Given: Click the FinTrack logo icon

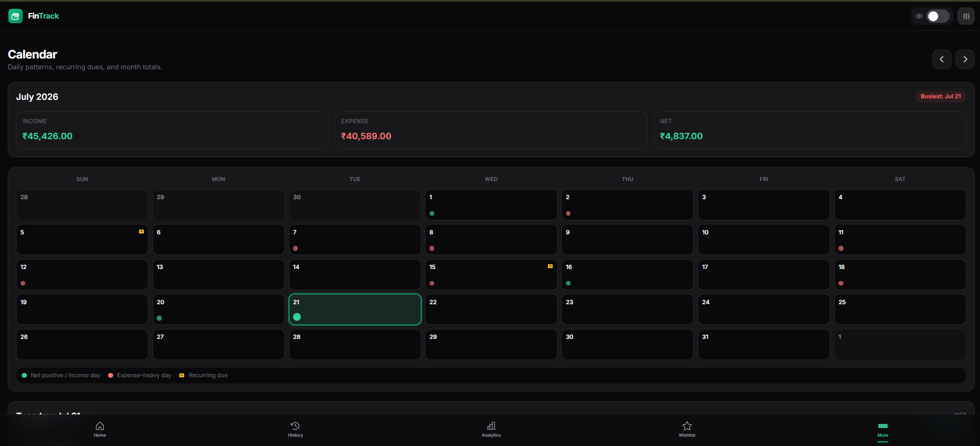Looking at the screenshot, I should pos(16,16).
